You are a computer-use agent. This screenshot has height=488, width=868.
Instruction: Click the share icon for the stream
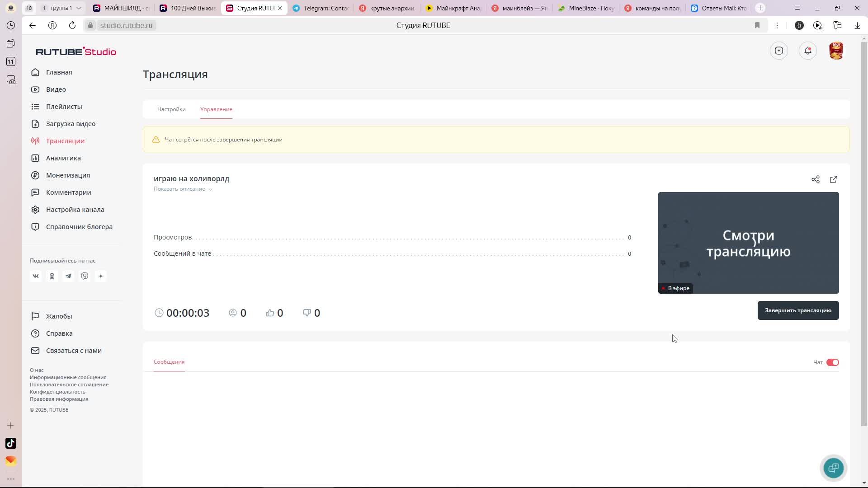point(815,179)
